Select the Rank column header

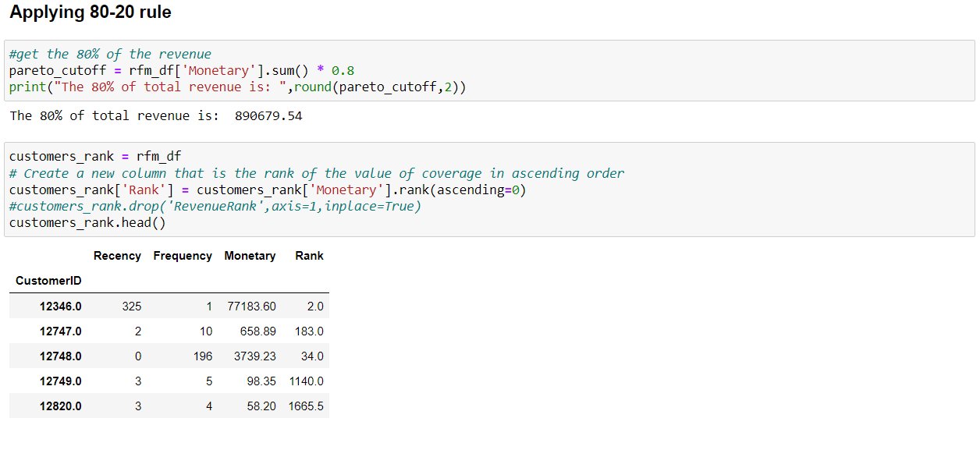(309, 255)
